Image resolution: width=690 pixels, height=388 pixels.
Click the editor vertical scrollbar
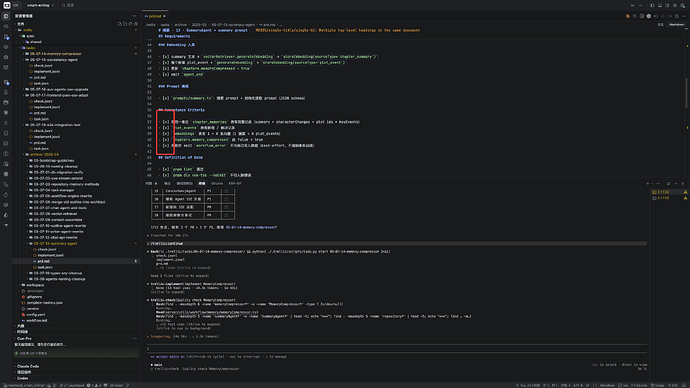click(686, 92)
